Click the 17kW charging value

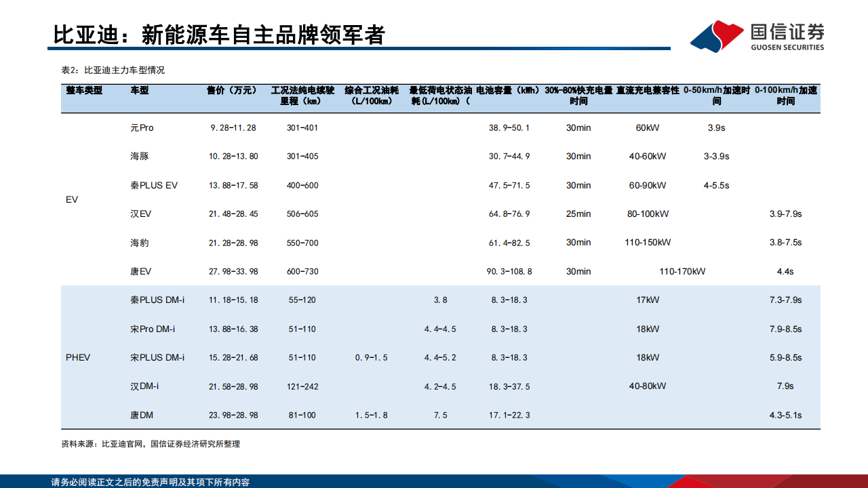click(x=648, y=300)
